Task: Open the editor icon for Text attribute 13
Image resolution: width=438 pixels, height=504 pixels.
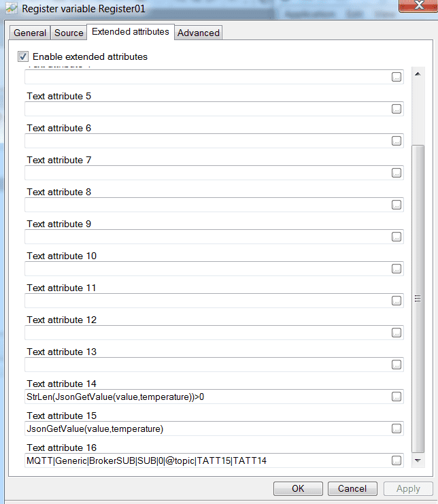Action: tap(397, 365)
